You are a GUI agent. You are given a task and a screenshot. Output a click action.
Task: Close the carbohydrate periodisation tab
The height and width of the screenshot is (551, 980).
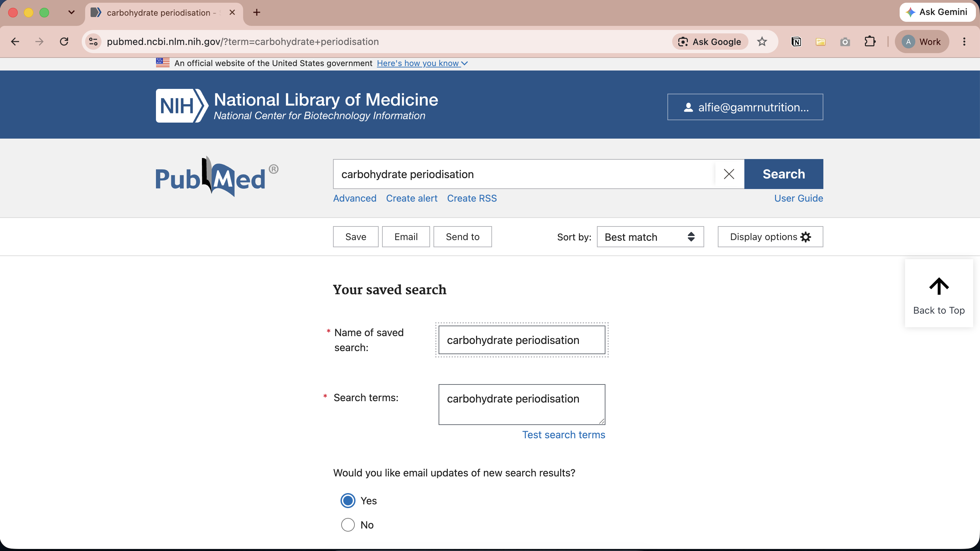[232, 13]
